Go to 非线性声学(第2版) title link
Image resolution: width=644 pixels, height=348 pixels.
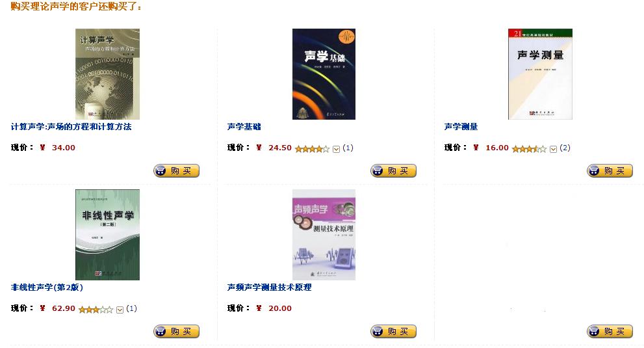pos(47,288)
